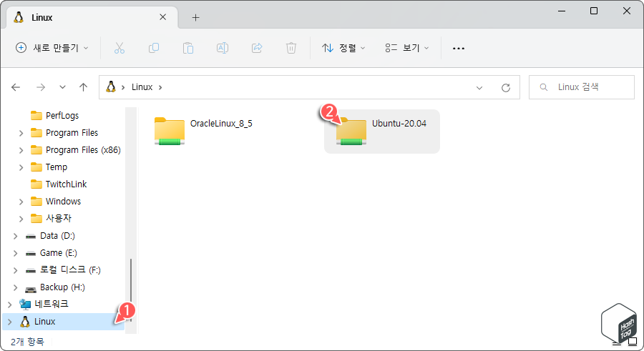
Task: Refresh the Linux folder view
Action: 506,87
